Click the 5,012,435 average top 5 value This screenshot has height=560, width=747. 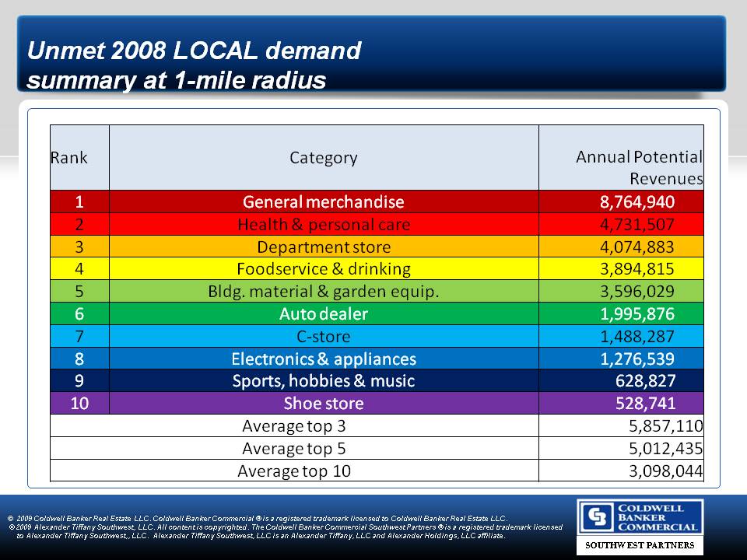pyautogui.click(x=665, y=449)
